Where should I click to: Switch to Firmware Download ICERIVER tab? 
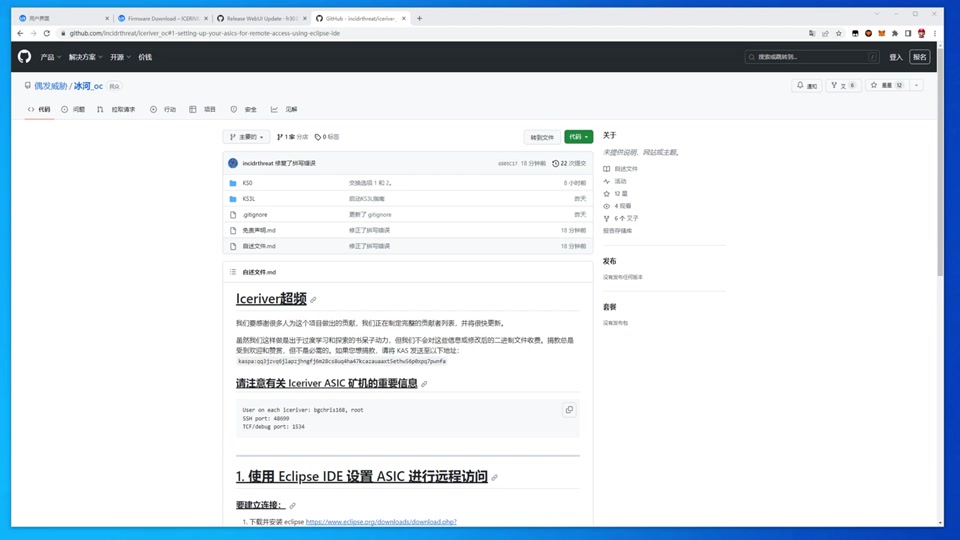[162, 18]
